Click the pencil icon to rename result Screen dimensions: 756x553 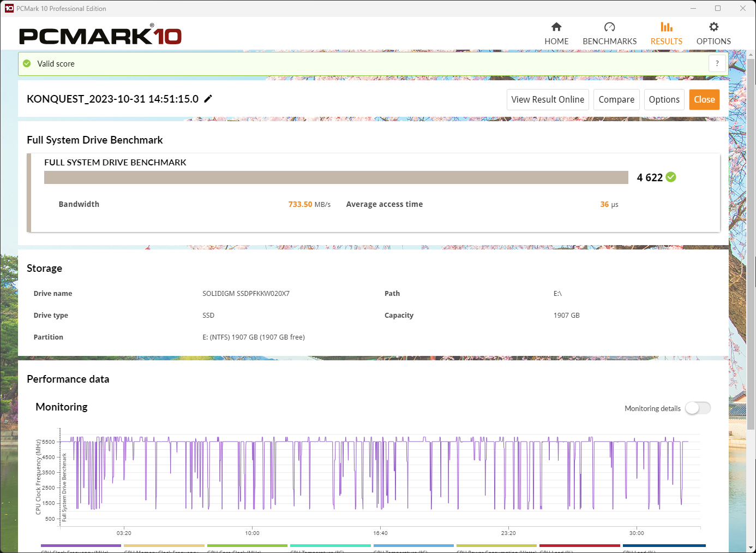[208, 99]
